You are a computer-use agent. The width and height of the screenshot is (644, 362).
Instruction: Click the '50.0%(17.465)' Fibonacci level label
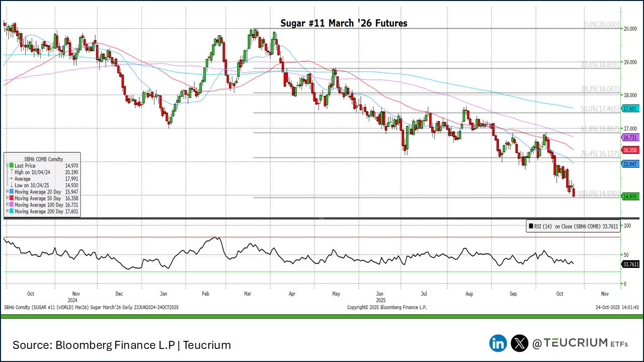[x=600, y=109]
